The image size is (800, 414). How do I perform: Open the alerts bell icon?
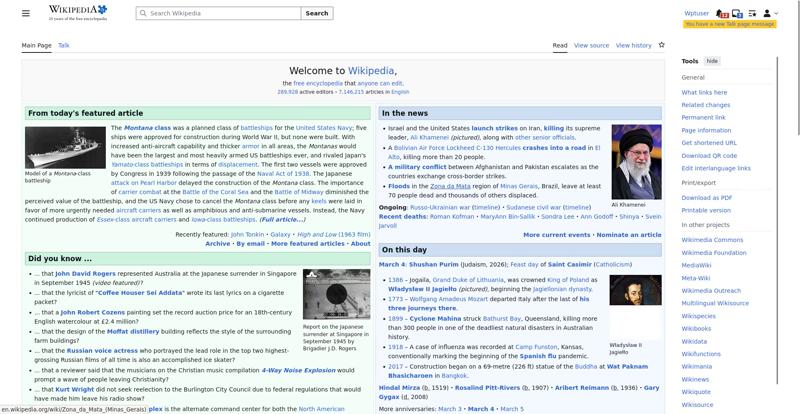pos(722,13)
